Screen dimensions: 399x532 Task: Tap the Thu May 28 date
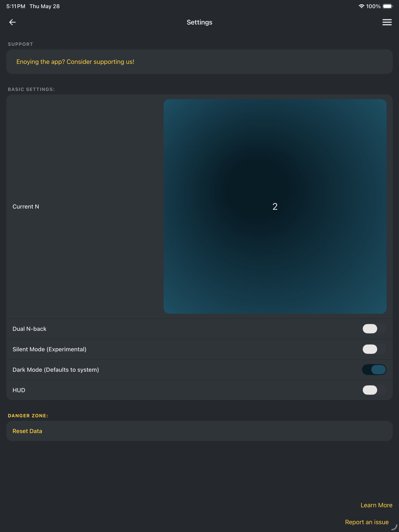45,6
